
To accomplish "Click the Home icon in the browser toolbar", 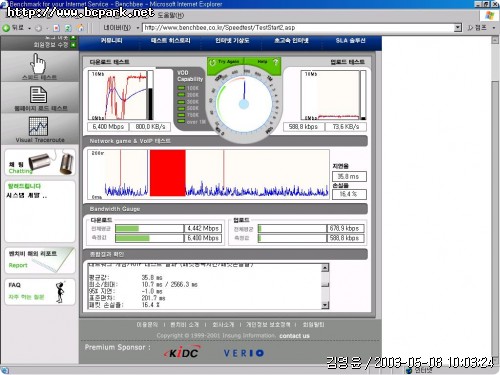I will coord(80,28).
